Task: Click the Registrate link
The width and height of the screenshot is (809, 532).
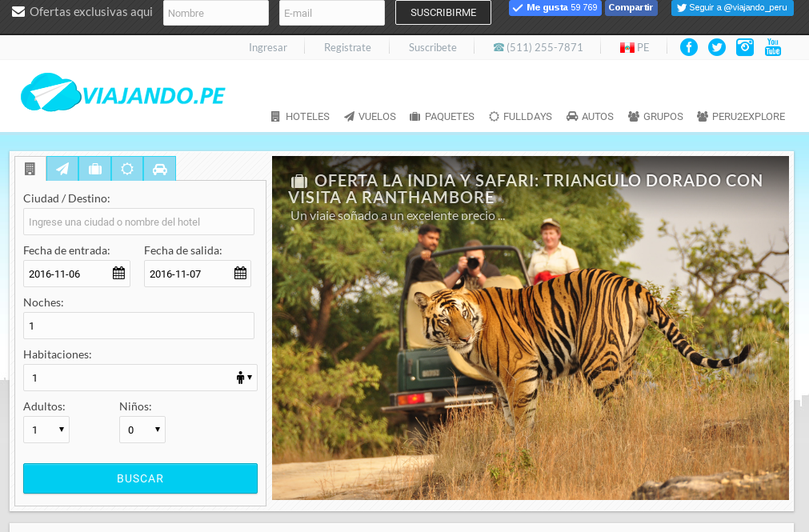Action: 347,47
